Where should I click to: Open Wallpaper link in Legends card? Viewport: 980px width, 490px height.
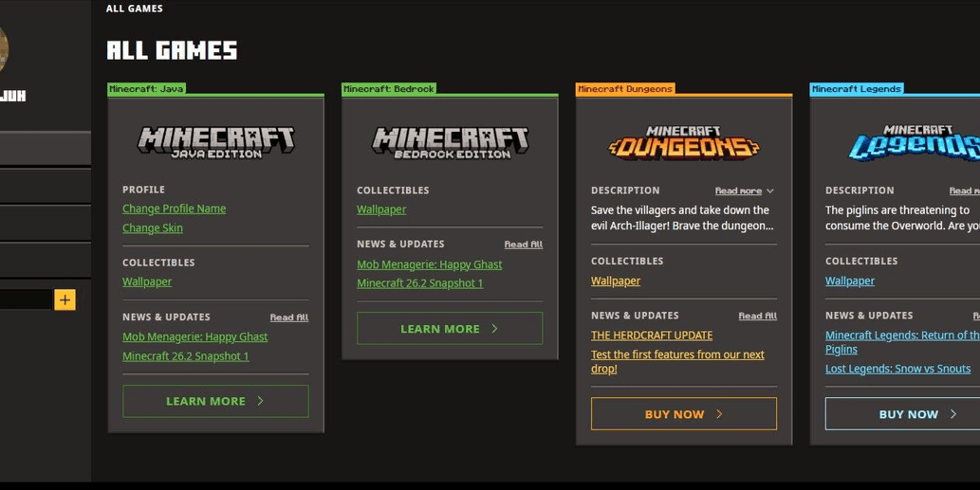(850, 281)
